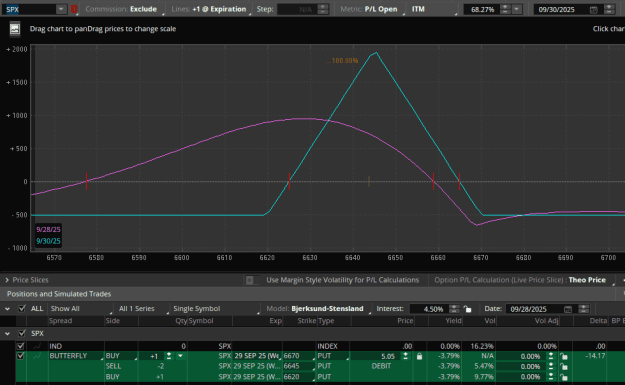Image resolution: width=625 pixels, height=385 pixels.
Task: Click the red alert icon beside SPX symbol
Action: [74, 9]
